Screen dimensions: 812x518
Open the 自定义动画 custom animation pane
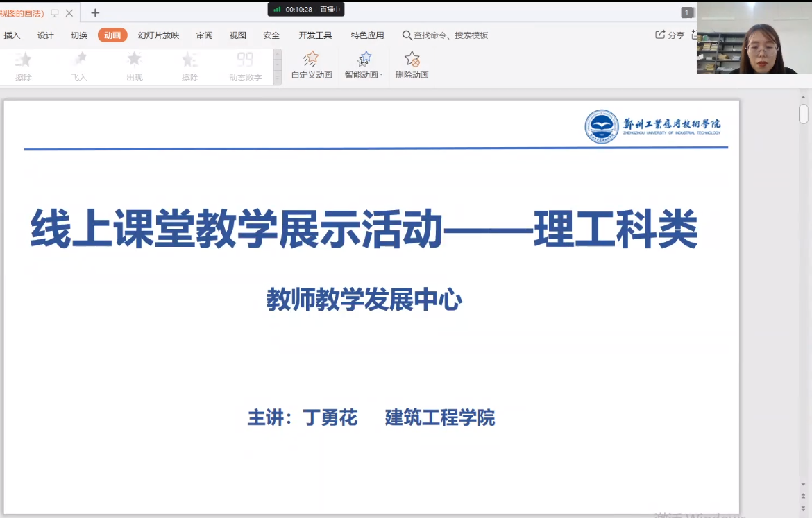pos(312,60)
